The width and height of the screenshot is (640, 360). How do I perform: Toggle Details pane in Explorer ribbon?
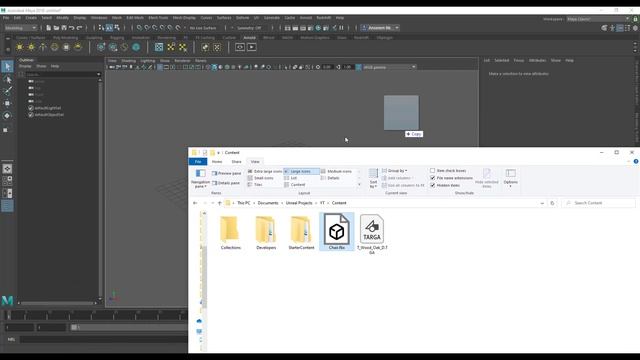(x=226, y=183)
